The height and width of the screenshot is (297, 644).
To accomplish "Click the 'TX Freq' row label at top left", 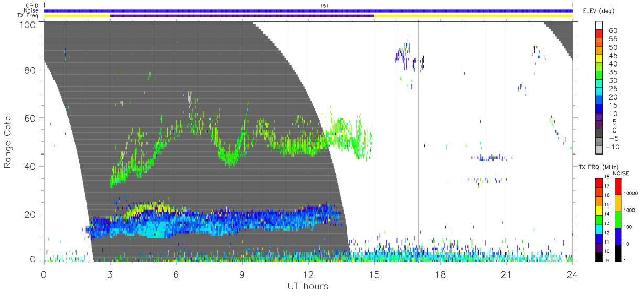I will tap(29, 16).
